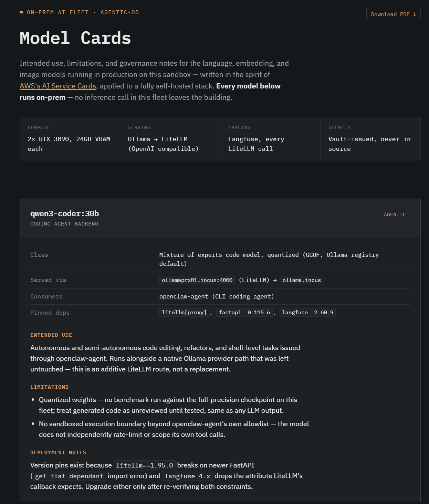Click the Download PDF button
Viewport: 429px width, 504px height.
pyautogui.click(x=393, y=14)
